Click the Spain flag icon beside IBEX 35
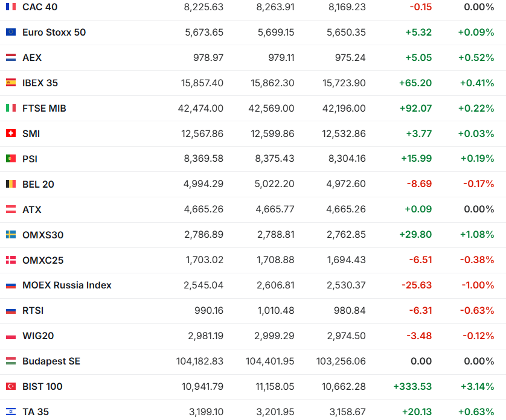 pos(11,83)
